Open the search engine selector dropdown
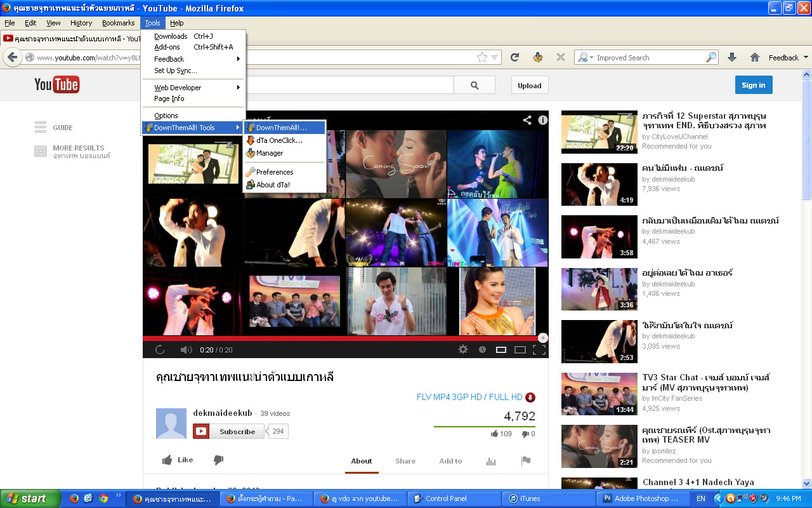Viewport: 812px width, 508px height. pyautogui.click(x=584, y=57)
